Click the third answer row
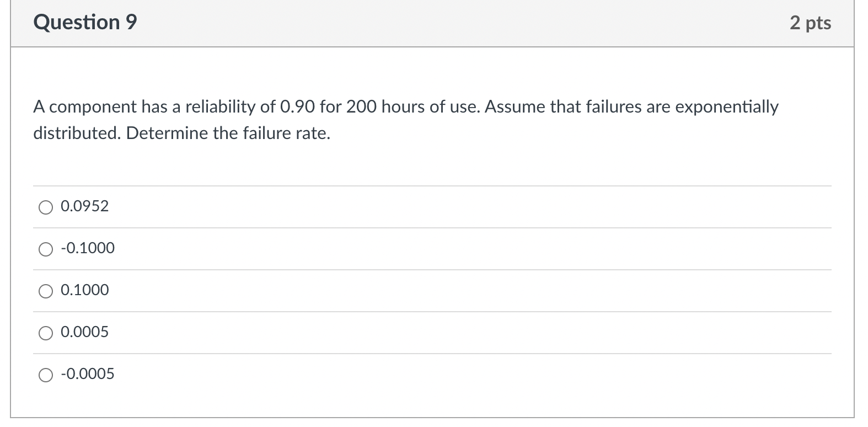This screenshot has height=427, width=868. click(386, 291)
